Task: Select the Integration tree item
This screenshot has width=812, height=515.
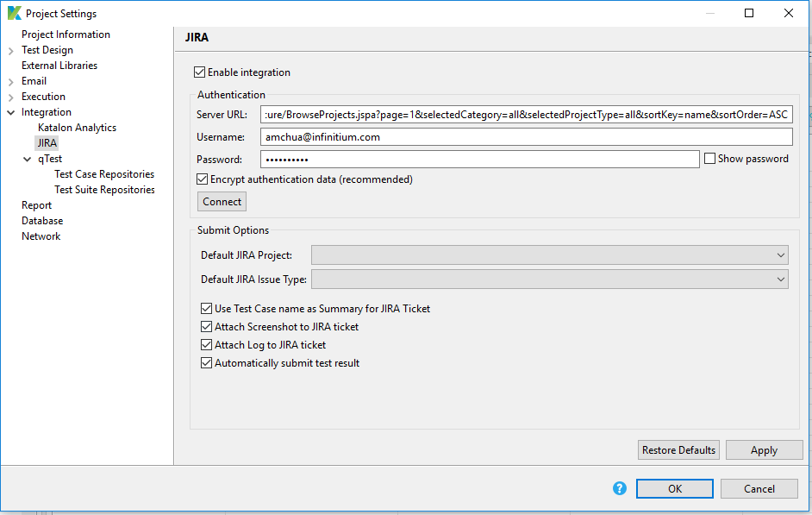Action: click(46, 112)
